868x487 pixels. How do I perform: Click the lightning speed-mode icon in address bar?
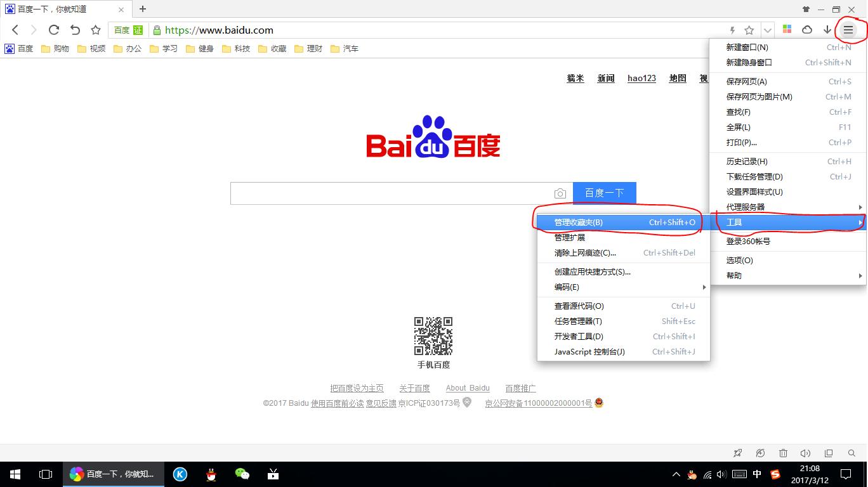coord(731,30)
